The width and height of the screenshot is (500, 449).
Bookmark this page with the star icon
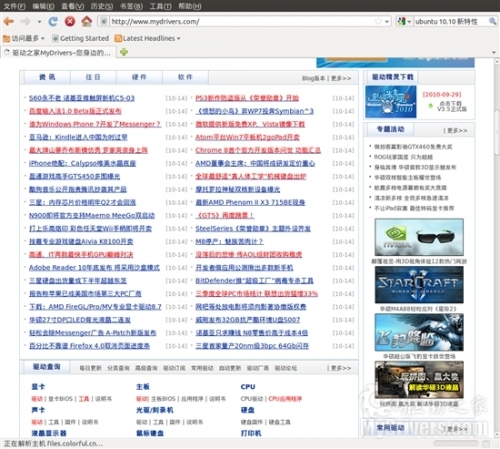pos(378,22)
